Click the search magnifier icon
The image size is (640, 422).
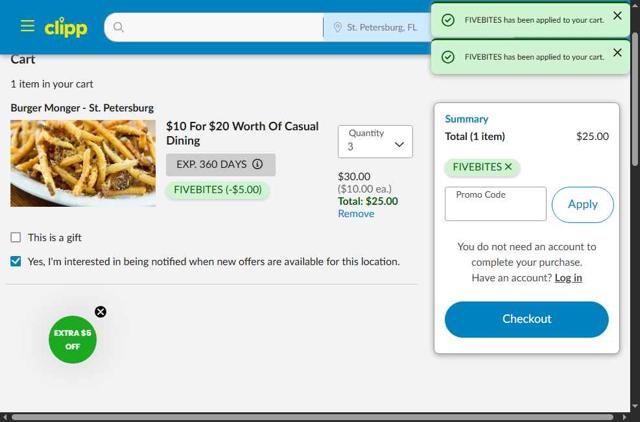118,27
